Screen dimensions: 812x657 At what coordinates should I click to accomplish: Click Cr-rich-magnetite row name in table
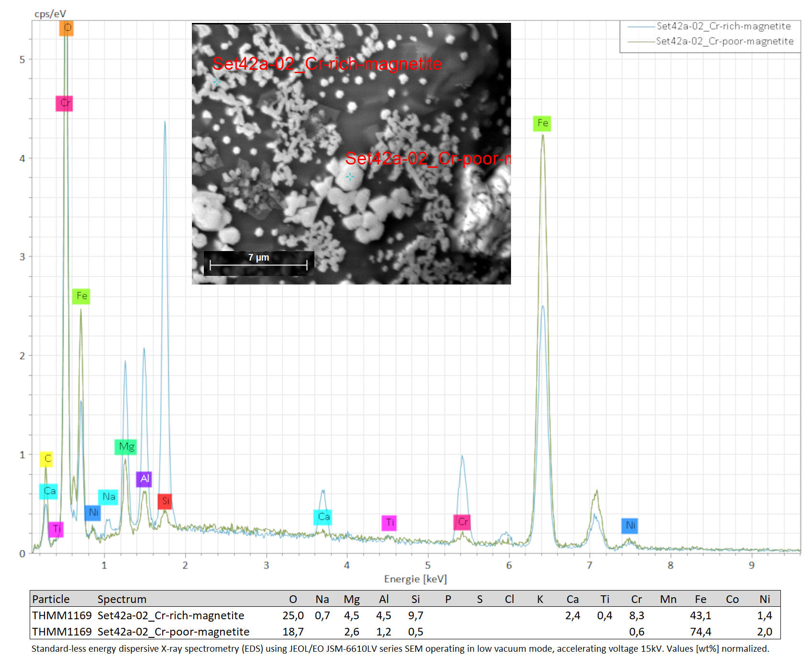pyautogui.click(x=171, y=615)
